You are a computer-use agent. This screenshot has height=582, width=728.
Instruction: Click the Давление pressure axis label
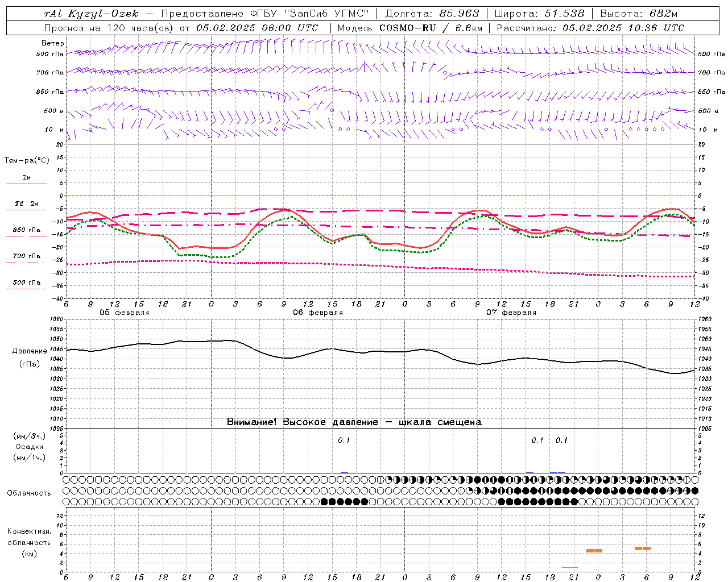(x=30, y=351)
